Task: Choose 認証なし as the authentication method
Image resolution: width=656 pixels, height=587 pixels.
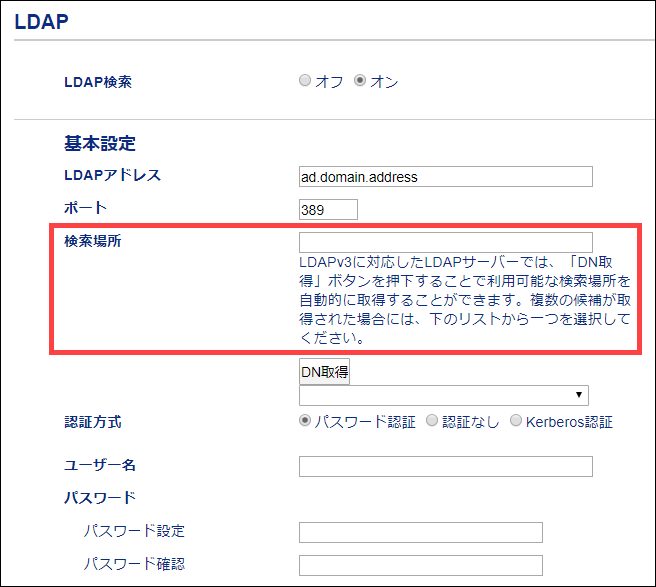Action: tap(432, 421)
